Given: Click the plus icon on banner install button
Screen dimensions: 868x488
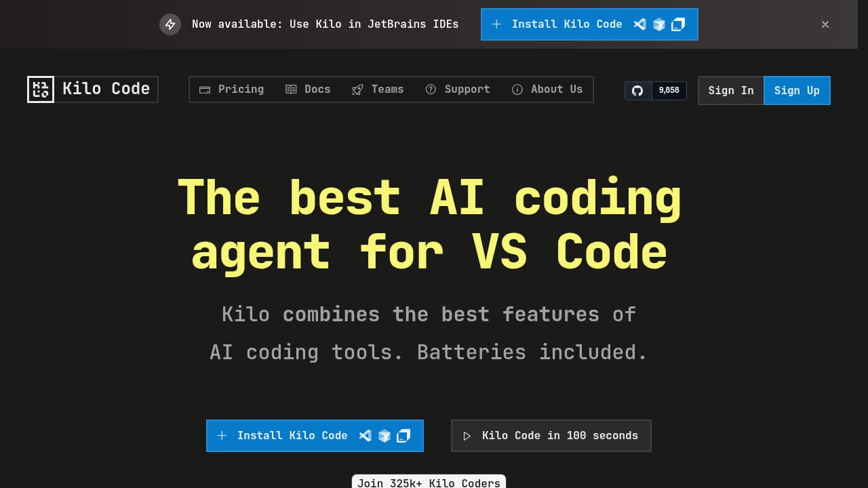Looking at the screenshot, I should 496,24.
